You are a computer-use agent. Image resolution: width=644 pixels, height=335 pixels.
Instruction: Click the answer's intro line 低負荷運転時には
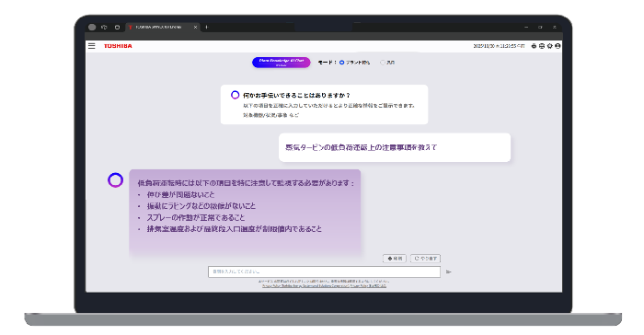pyautogui.click(x=246, y=183)
